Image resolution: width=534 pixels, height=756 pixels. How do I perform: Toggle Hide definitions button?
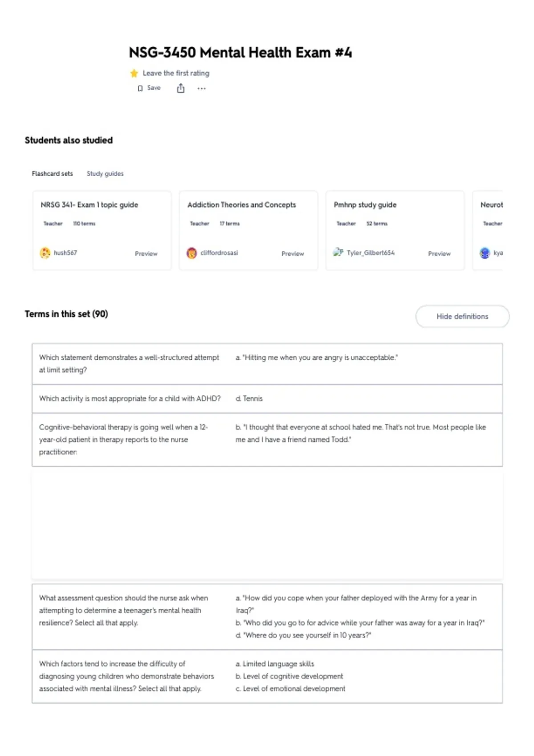click(462, 316)
